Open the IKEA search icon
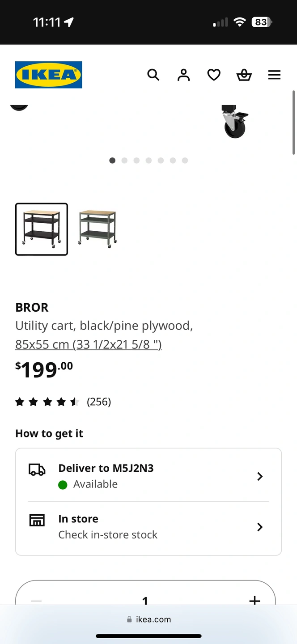297x644 pixels. tap(153, 75)
